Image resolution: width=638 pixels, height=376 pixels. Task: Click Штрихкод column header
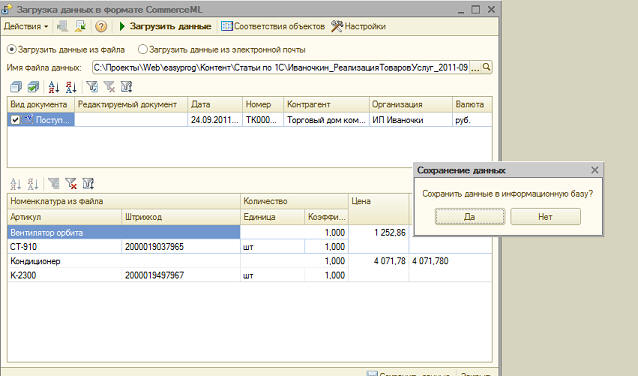pos(181,217)
